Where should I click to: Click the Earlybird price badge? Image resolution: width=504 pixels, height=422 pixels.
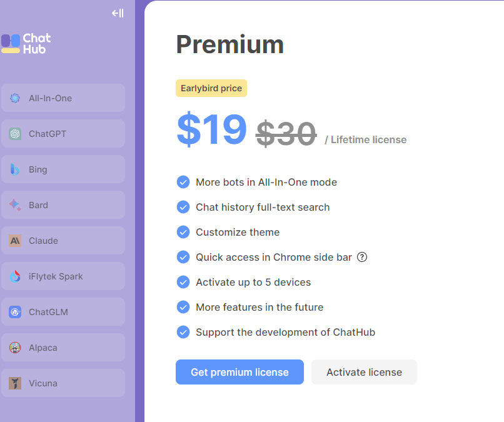(x=211, y=88)
